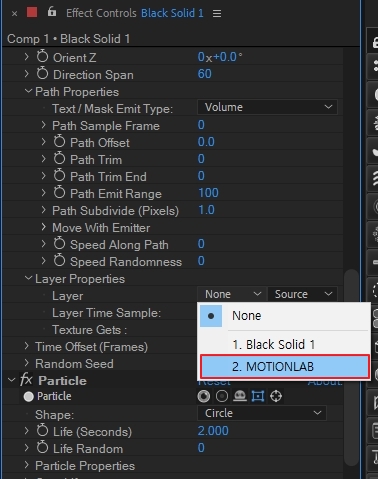378x479 pixels.
Task: Collapse the Path Properties group
Action: 28,91
